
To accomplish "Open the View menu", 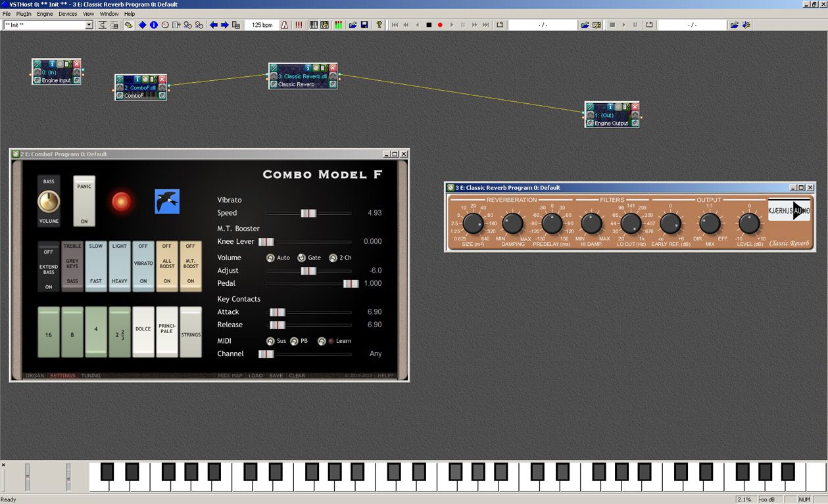I will [88, 14].
